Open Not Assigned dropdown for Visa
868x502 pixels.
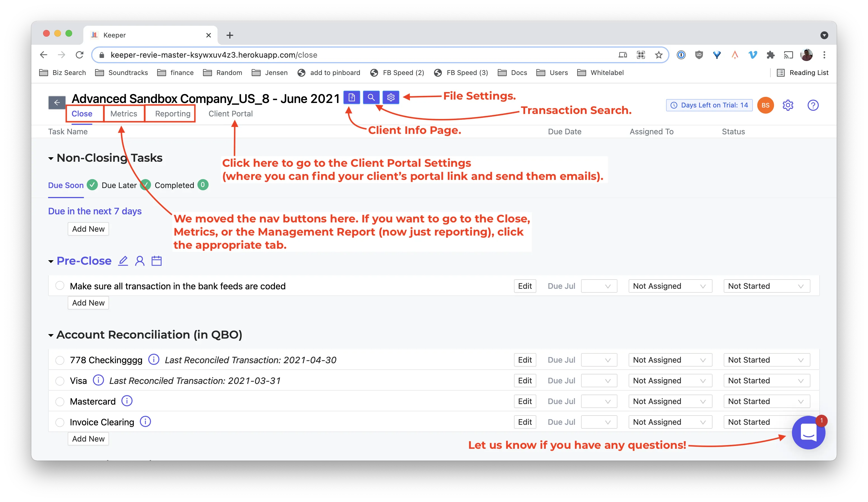[670, 381]
